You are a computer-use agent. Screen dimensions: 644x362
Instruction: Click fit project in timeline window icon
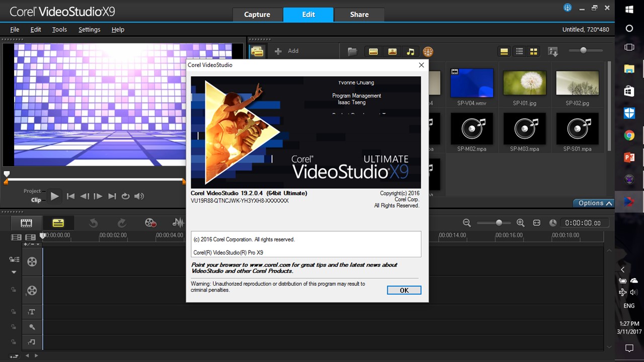(537, 223)
